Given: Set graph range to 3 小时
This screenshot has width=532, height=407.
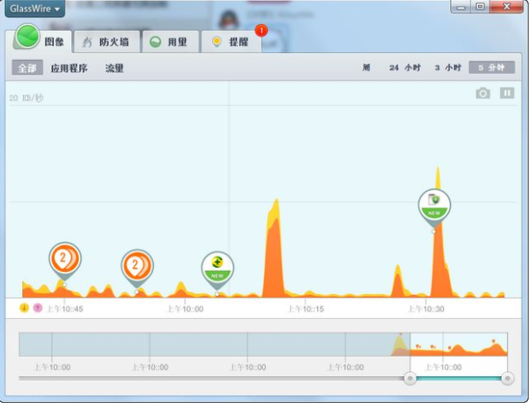Looking at the screenshot, I should coord(448,68).
